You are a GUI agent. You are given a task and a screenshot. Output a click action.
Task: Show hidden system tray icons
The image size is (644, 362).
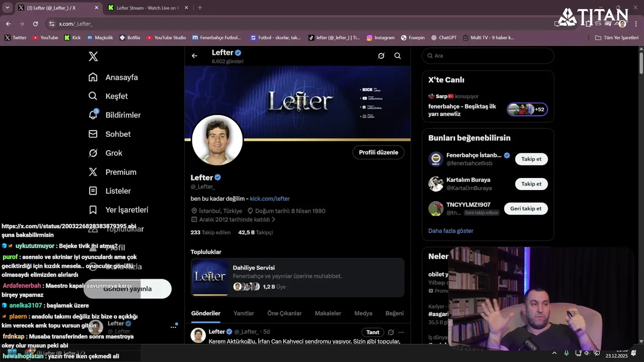(554, 353)
